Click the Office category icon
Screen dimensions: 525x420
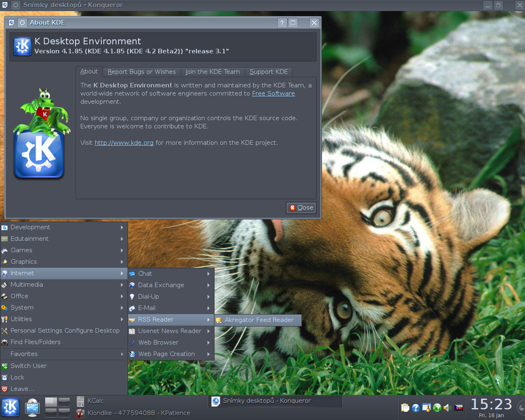[5, 296]
